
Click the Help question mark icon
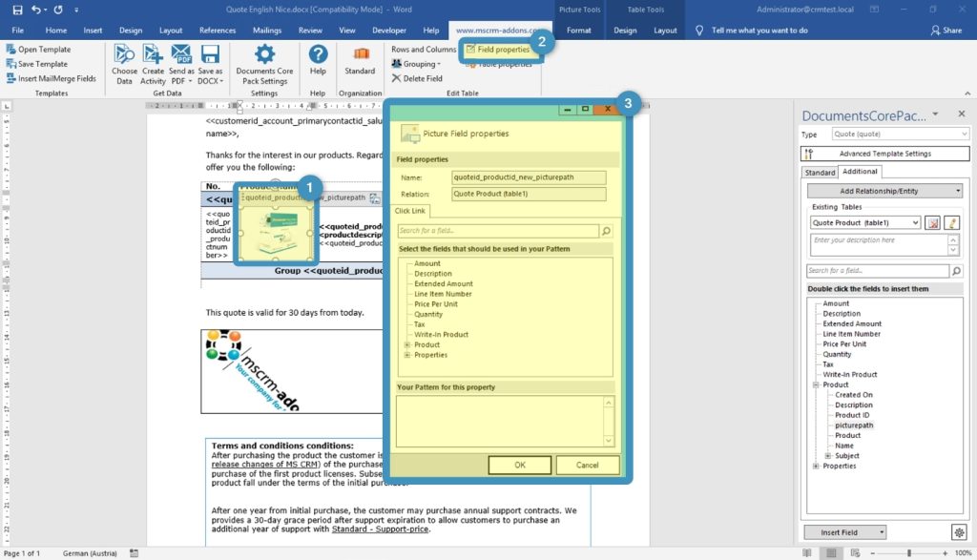click(318, 54)
